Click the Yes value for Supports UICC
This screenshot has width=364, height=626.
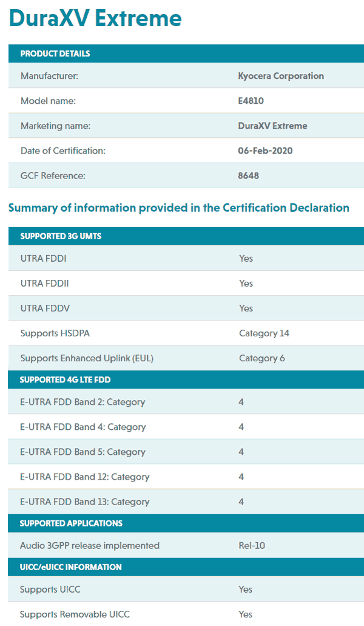[246, 590]
